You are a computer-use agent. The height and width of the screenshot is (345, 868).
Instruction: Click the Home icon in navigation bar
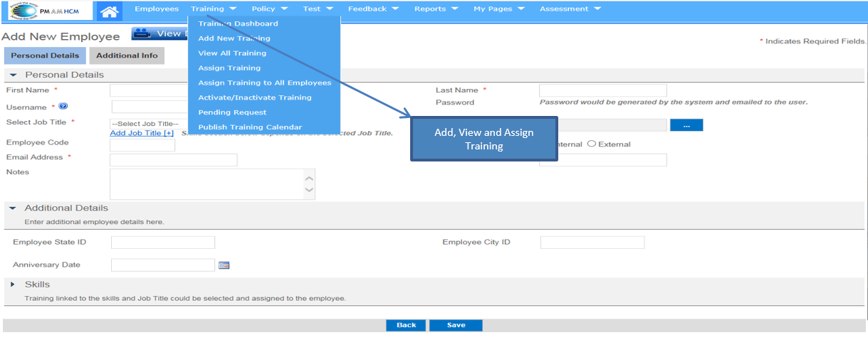(108, 11)
